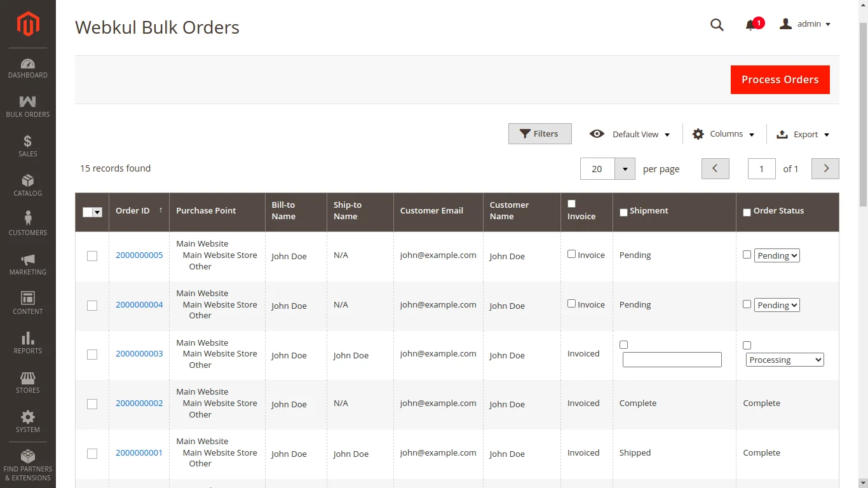Check the Invoice column header checkbox
Viewport: 868px width, 488px height.
(x=571, y=204)
